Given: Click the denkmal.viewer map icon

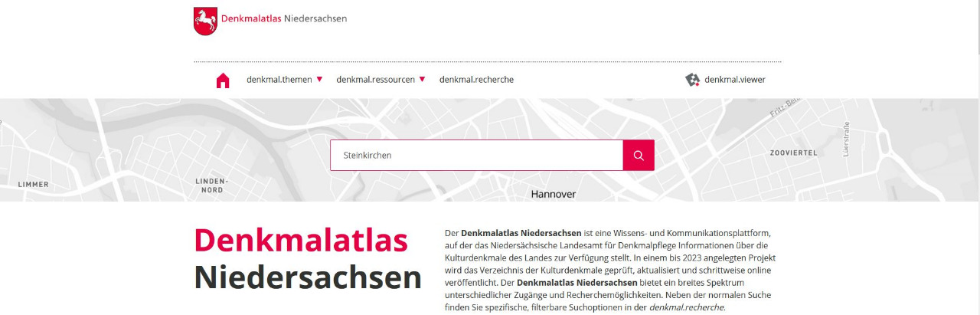Looking at the screenshot, I should point(693,80).
